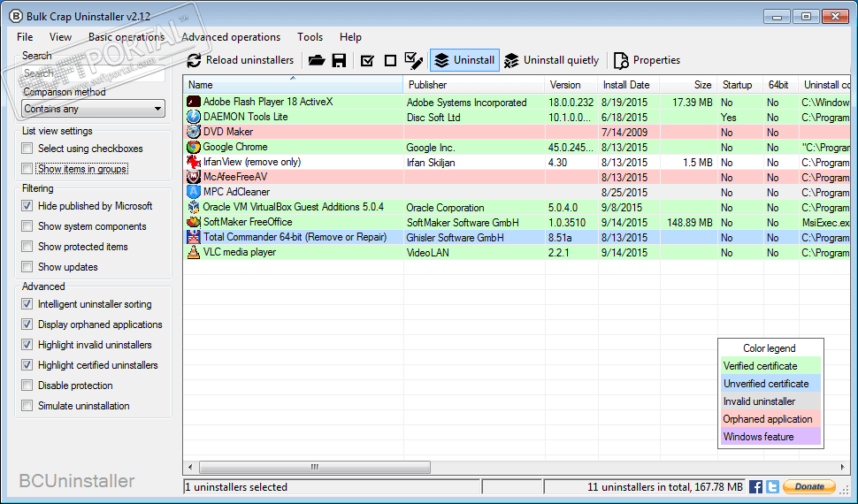
Task: Open the Twitter icon in status bar
Action: (x=772, y=486)
